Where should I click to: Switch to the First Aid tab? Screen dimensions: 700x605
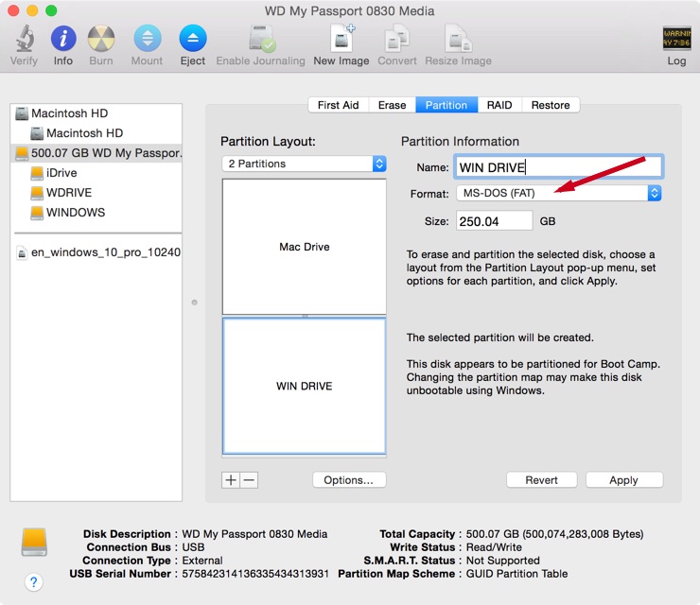point(339,105)
